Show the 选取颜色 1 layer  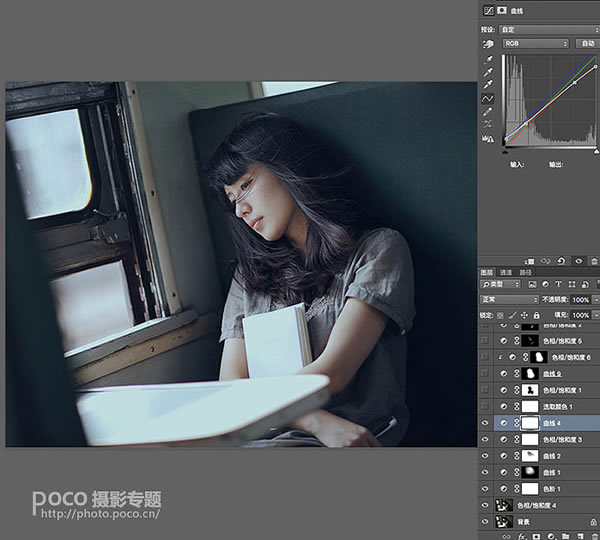485,406
